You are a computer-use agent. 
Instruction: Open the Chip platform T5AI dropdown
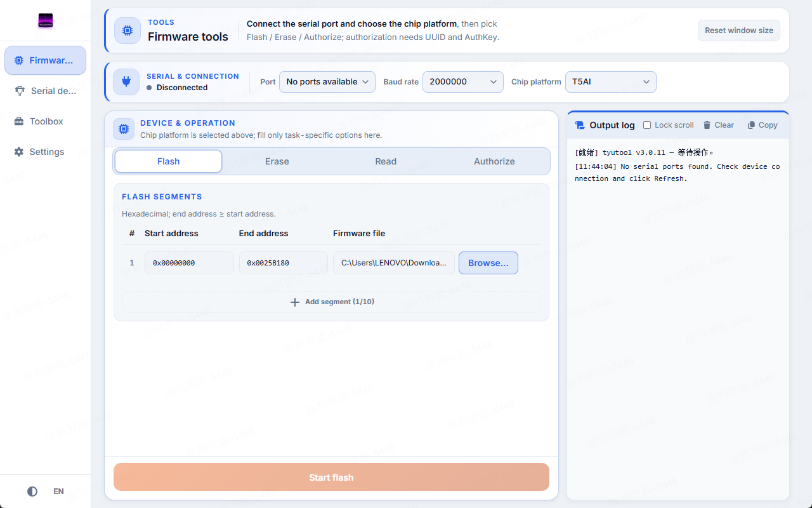coord(611,82)
